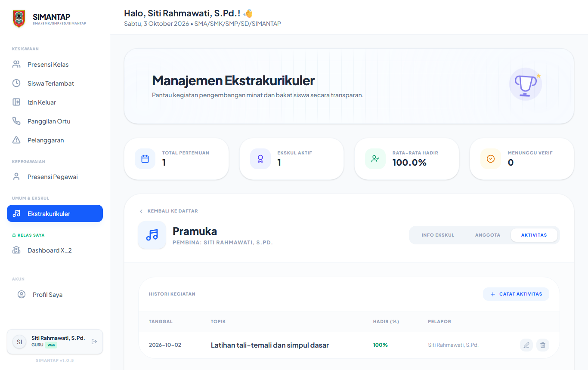Click the Presensi Pegawai person icon
This screenshot has height=370, width=588.
click(x=16, y=177)
